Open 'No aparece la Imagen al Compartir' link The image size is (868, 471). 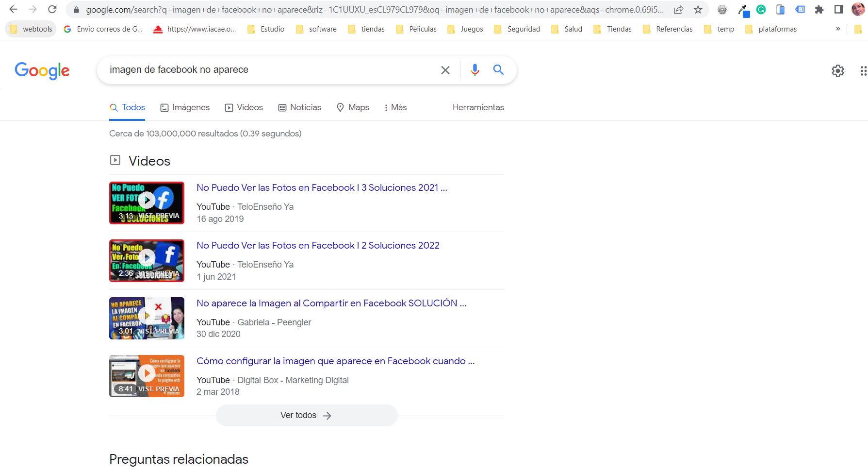[331, 303]
